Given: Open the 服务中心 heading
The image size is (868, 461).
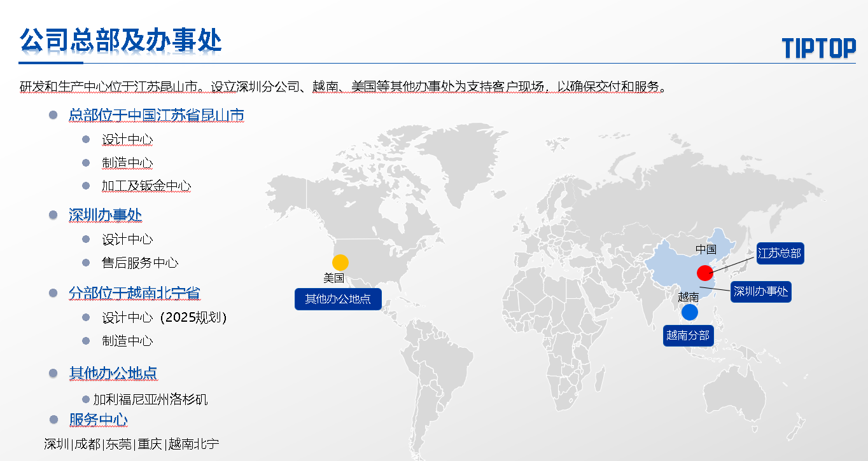Looking at the screenshot, I should coord(99,420).
